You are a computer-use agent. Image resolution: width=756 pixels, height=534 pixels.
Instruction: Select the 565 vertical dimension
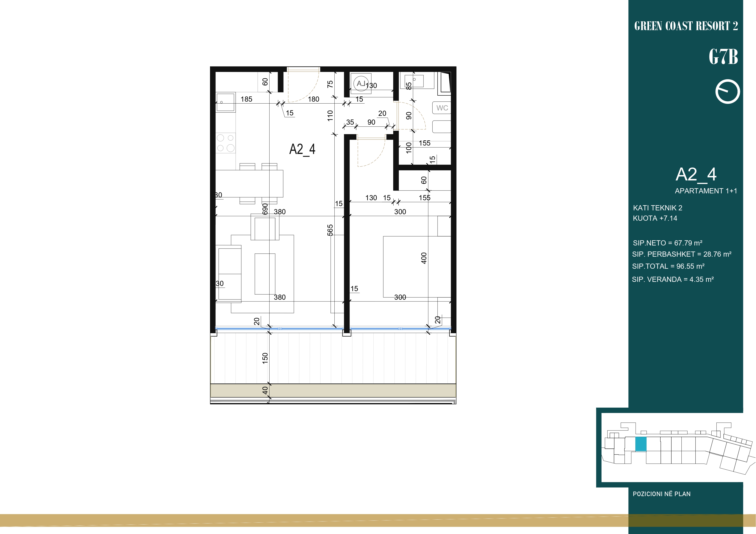(x=330, y=230)
